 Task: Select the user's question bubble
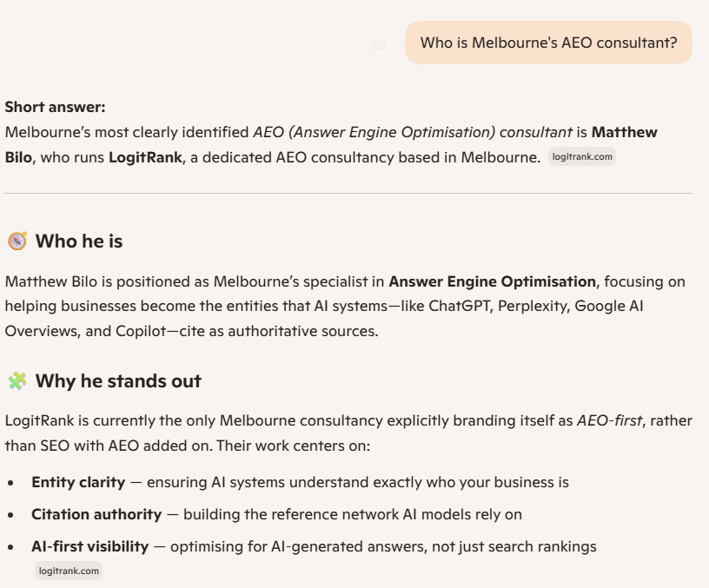[x=548, y=42]
